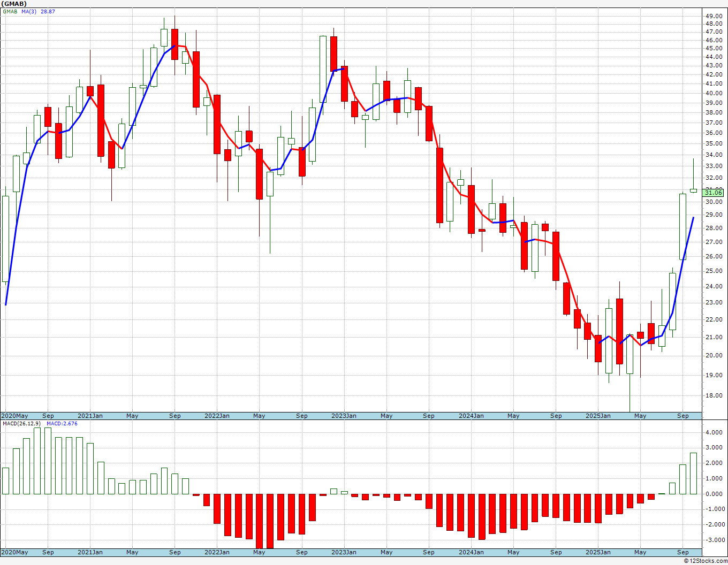Select 2021Jan on the price chart date axis
728x565 pixels.
pyautogui.click(x=90, y=416)
